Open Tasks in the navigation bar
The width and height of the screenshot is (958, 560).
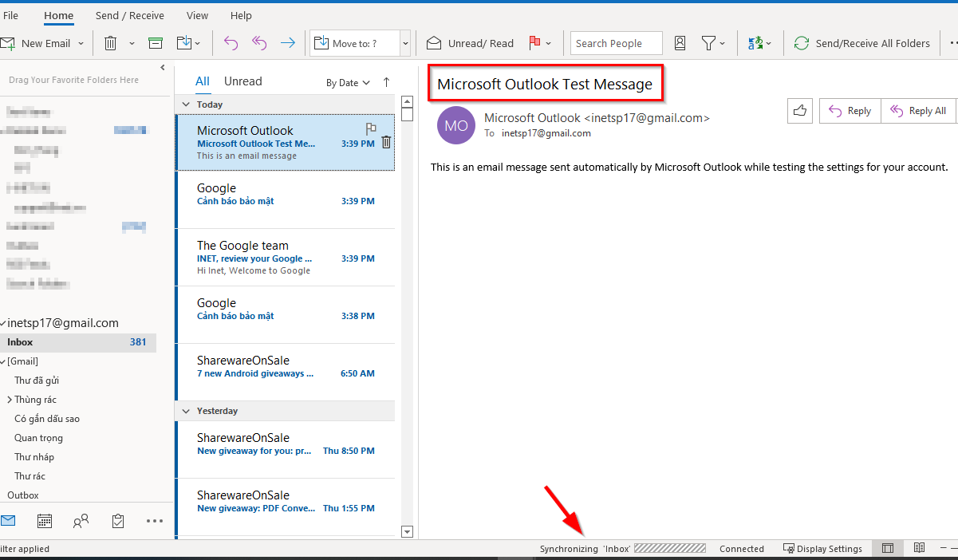coord(118,521)
